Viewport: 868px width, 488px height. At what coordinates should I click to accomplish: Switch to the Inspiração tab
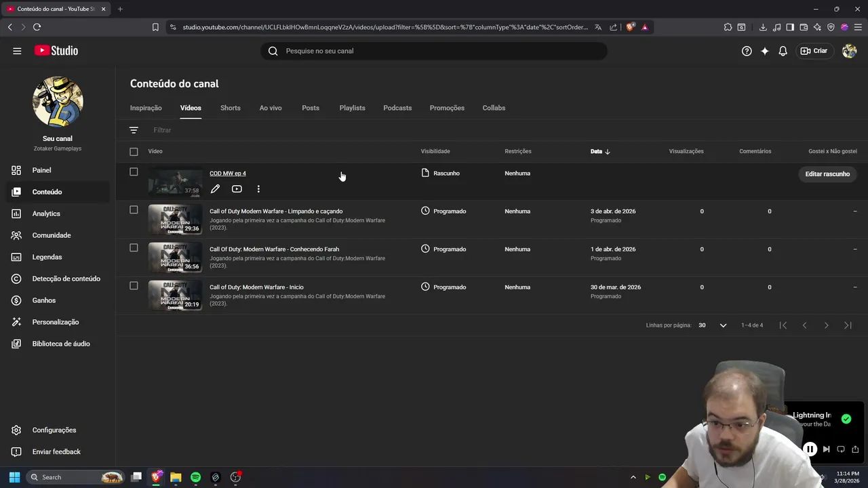point(146,108)
